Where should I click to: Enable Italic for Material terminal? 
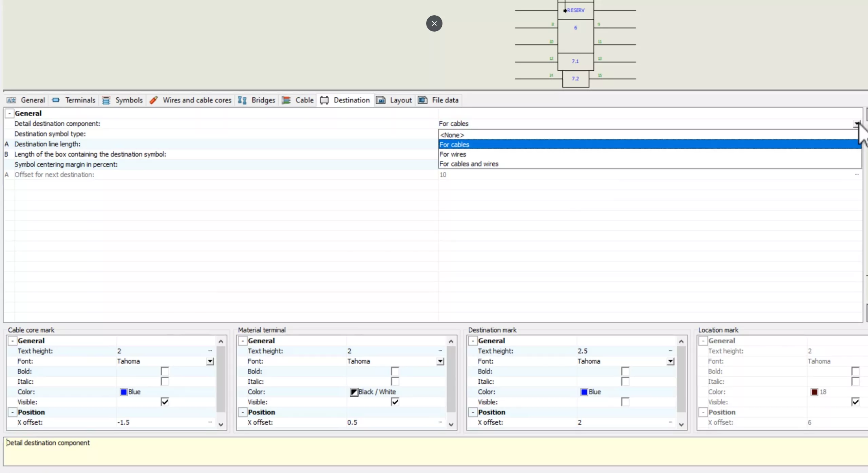[395, 381]
